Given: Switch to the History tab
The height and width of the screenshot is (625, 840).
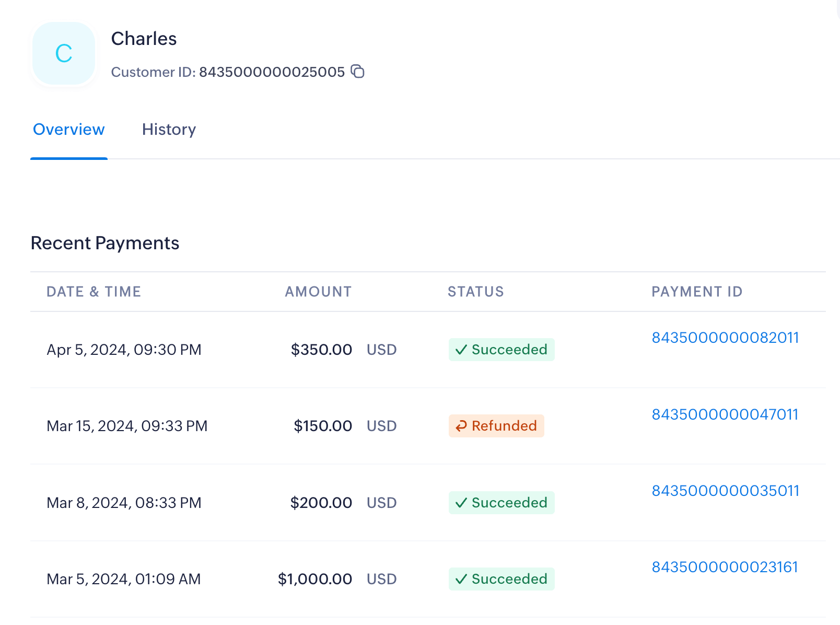Looking at the screenshot, I should pos(169,130).
